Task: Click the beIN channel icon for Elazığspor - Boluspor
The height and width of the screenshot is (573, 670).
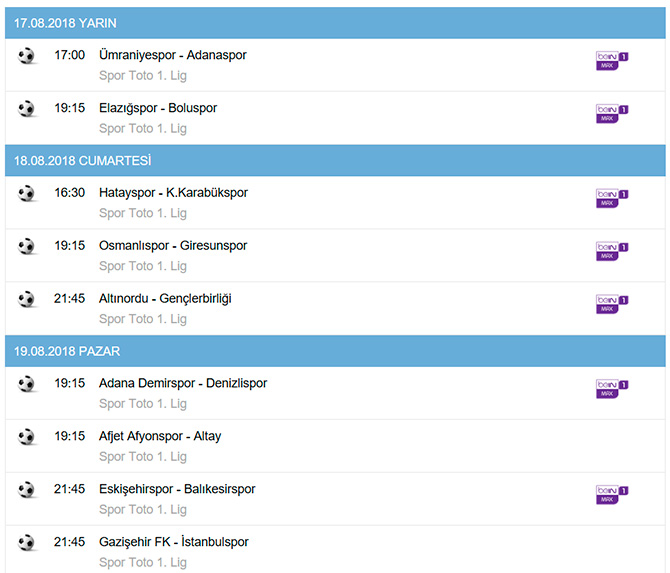Action: click(612, 114)
